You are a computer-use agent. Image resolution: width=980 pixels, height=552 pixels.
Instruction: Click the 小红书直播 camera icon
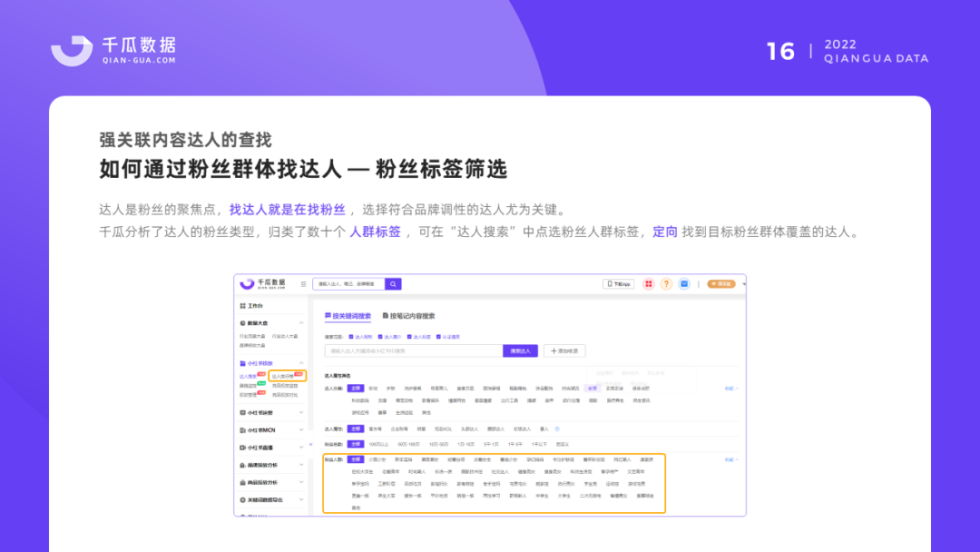[x=242, y=448]
